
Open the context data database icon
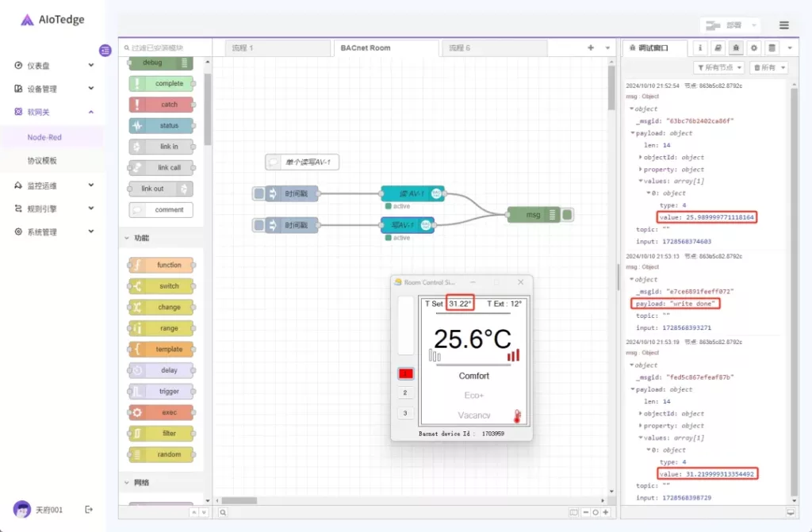point(772,48)
